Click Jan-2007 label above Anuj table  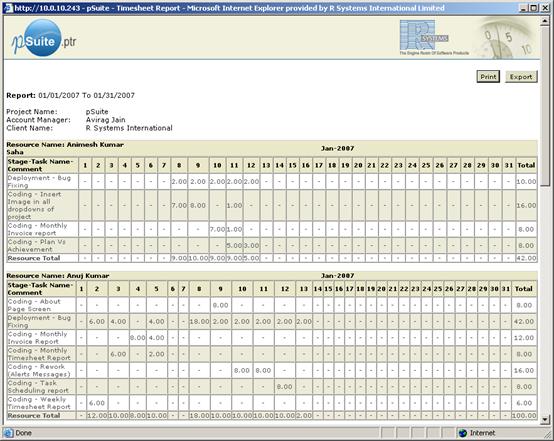coord(337,276)
